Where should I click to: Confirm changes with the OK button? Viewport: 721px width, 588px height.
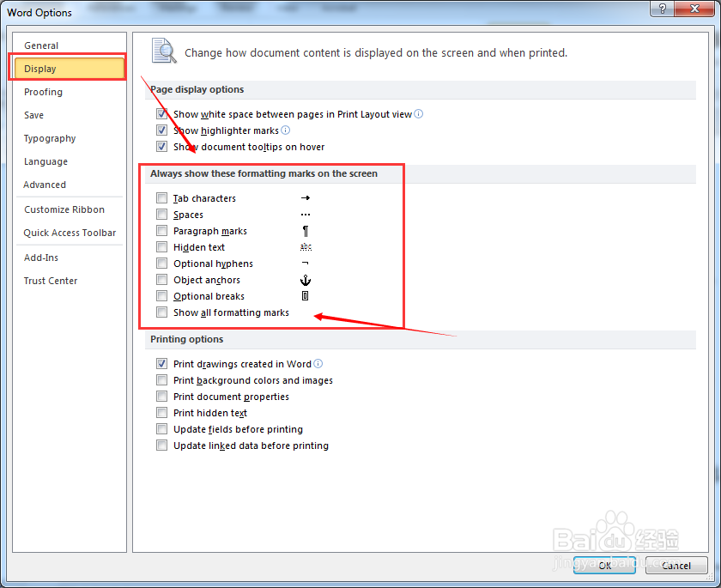click(x=604, y=566)
